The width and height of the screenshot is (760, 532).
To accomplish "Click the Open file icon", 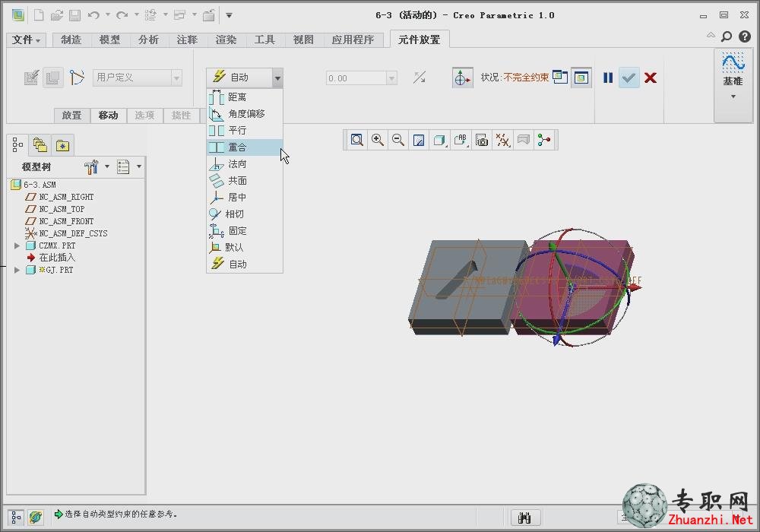I will click(57, 15).
